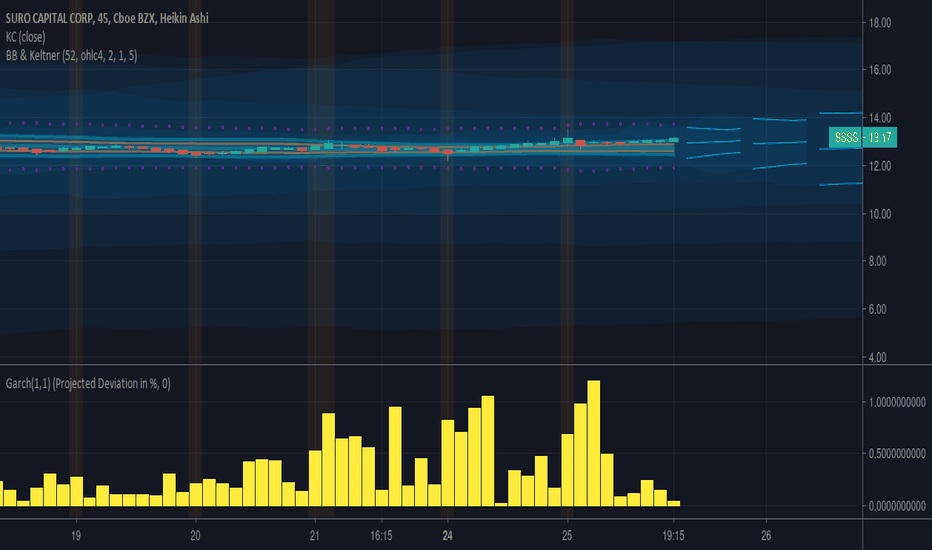Click date 19 on time axis
Screen dimensions: 932x550
[x=76, y=536]
